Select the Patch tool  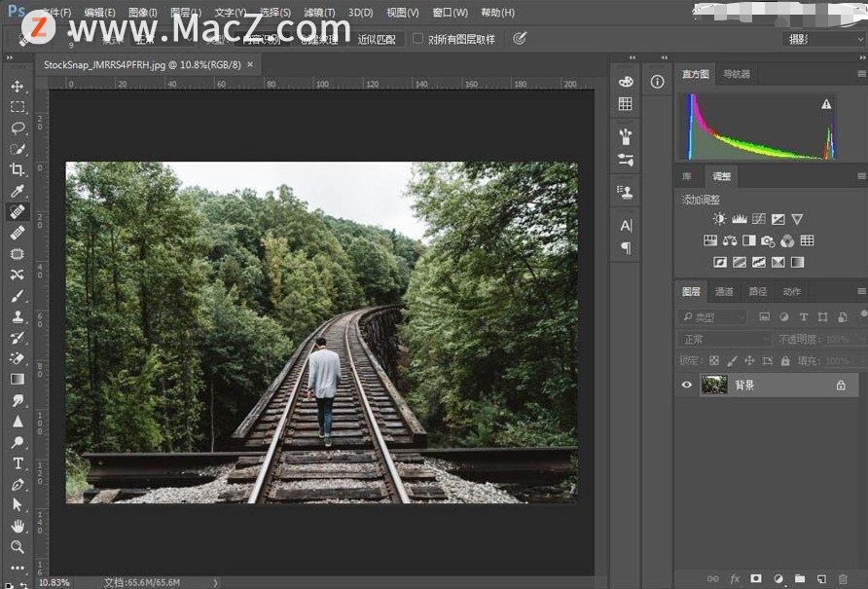point(18,253)
